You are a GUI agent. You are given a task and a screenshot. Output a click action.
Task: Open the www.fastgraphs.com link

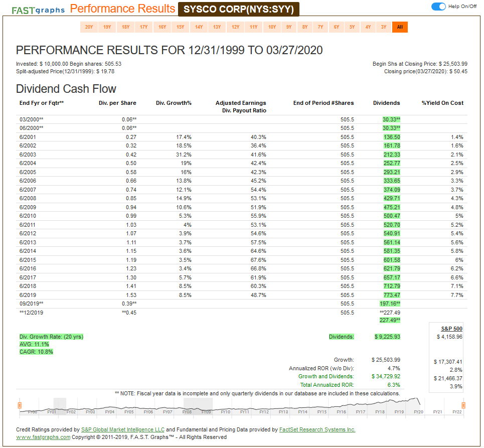pos(43,437)
